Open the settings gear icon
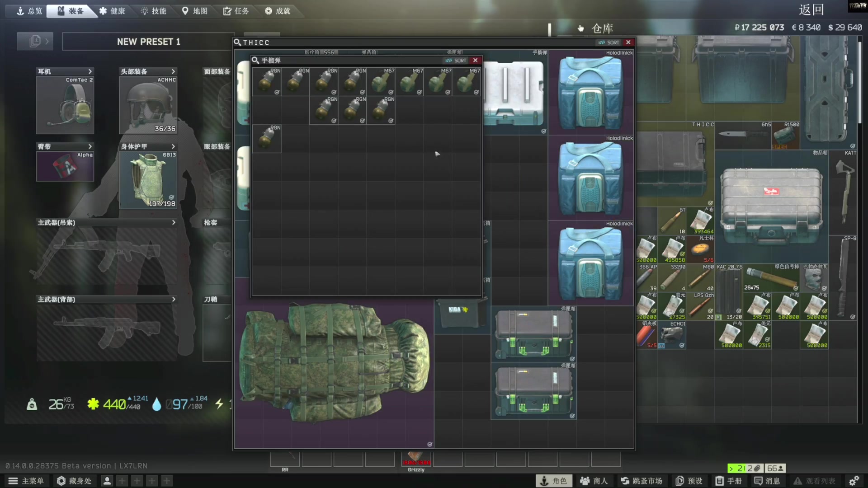This screenshot has width=868, height=488. coord(854,481)
